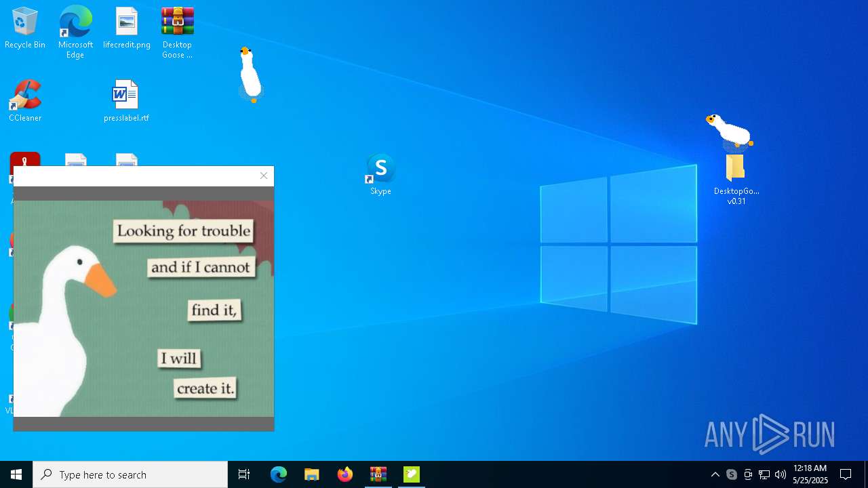Launch Microsoft Edge from desktop shortcut
Image resolution: width=868 pixels, height=488 pixels.
tap(75, 33)
